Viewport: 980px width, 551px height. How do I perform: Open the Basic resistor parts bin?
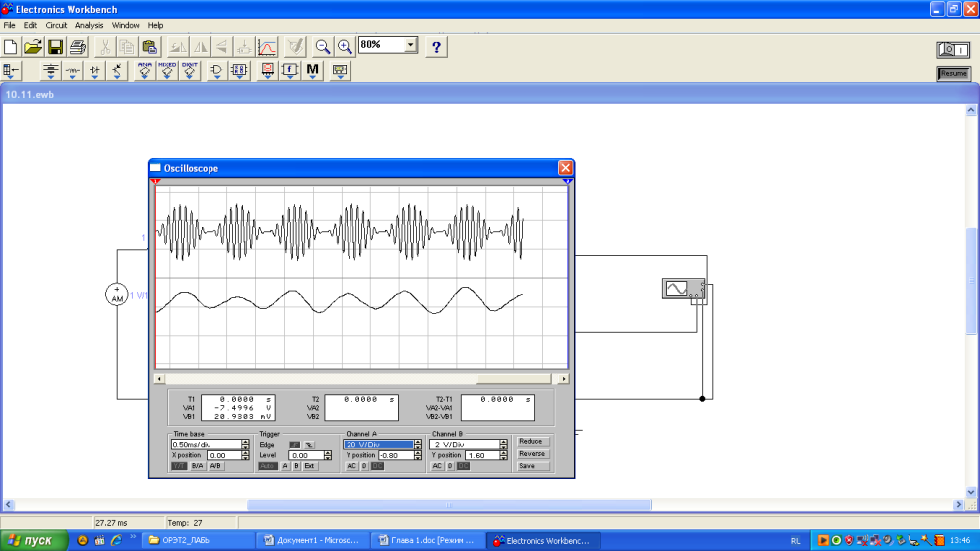(x=72, y=70)
